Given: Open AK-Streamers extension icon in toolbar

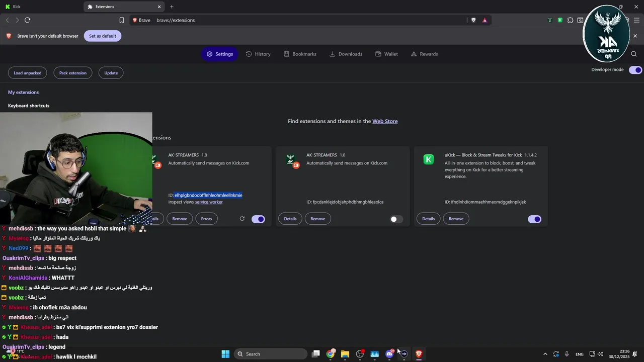Looking at the screenshot, I should [550, 20].
